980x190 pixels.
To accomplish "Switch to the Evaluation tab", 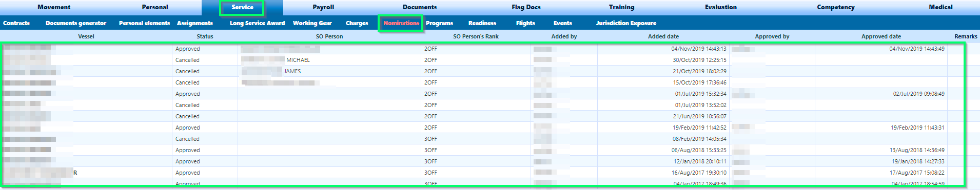I will coord(720,7).
